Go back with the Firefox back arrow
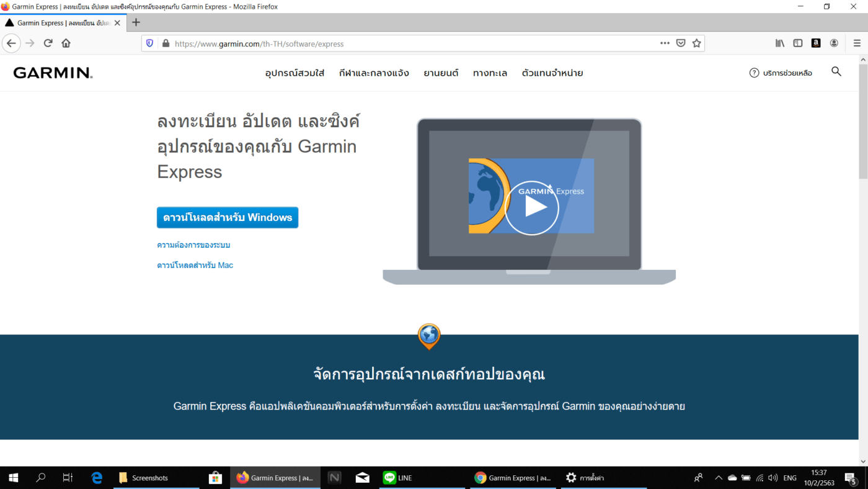Image resolution: width=868 pixels, height=489 pixels. coord(12,43)
